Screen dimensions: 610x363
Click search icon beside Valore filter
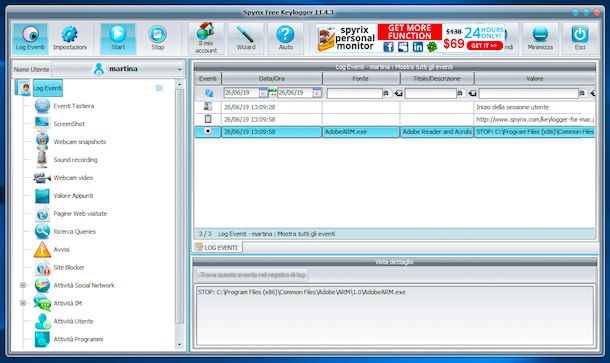point(582,93)
